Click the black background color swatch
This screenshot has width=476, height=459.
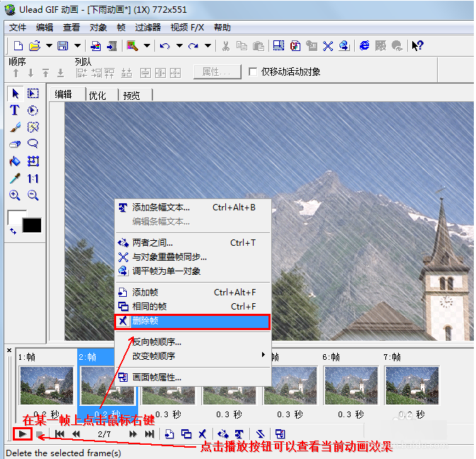[x=32, y=225]
